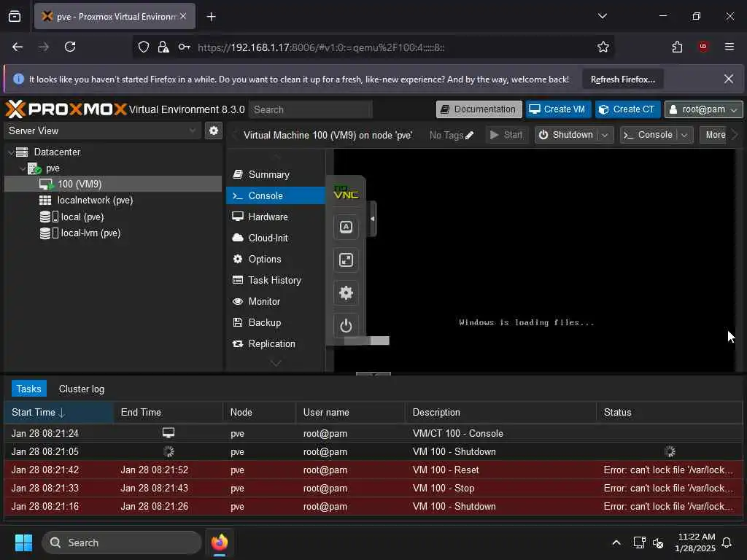Click the site security padlock icon
The height and width of the screenshot is (560, 747).
[x=163, y=47]
